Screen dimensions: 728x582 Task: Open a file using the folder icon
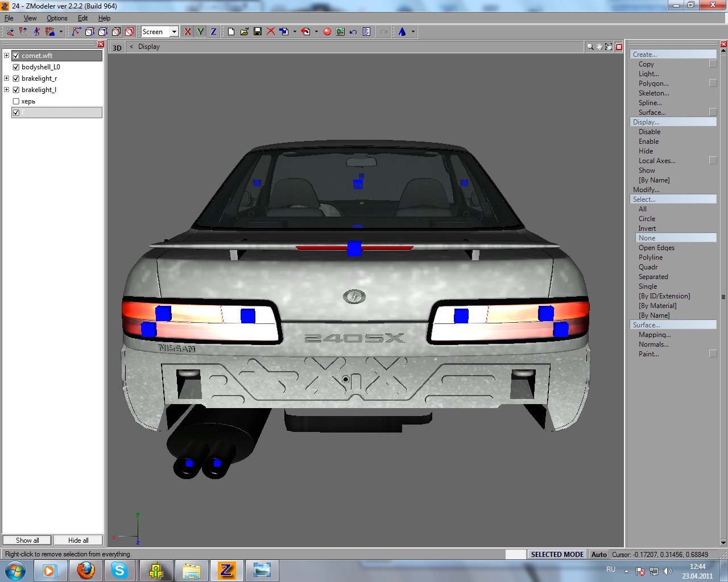245,32
